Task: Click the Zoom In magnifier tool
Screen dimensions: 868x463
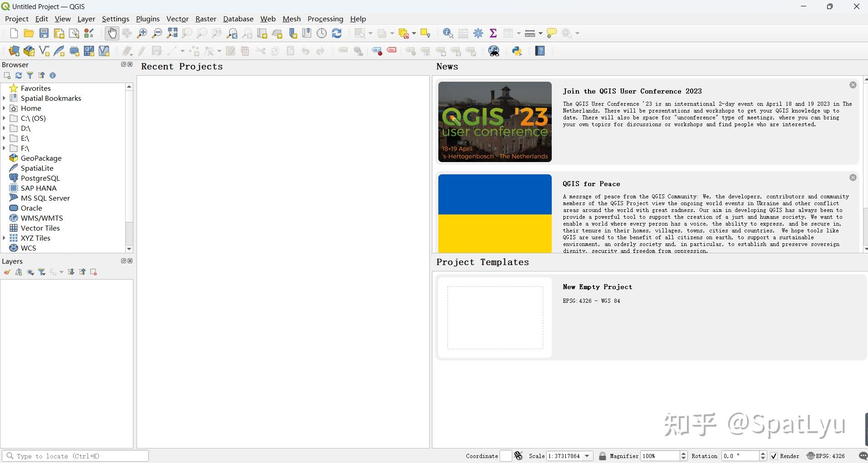Action: [x=142, y=33]
